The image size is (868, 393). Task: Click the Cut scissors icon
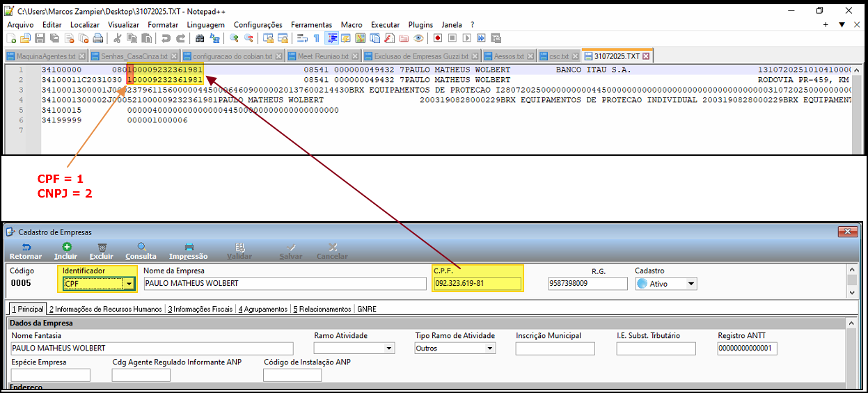[118, 38]
